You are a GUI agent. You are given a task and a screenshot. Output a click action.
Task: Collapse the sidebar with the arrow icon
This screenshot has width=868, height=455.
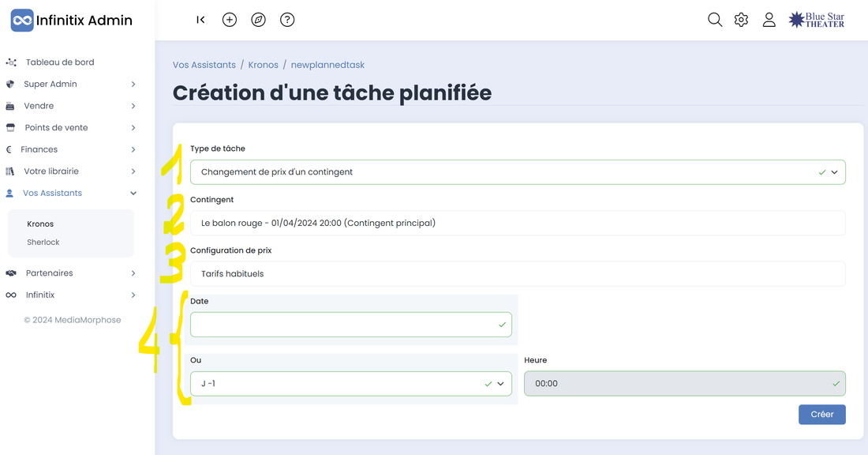(x=200, y=20)
